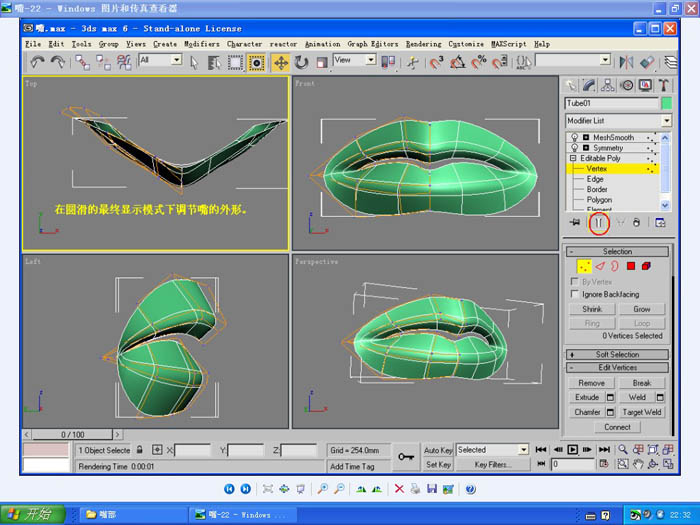Switch to Edge sub-object selection icon
Screen dimensions: 700x525
click(x=599, y=267)
